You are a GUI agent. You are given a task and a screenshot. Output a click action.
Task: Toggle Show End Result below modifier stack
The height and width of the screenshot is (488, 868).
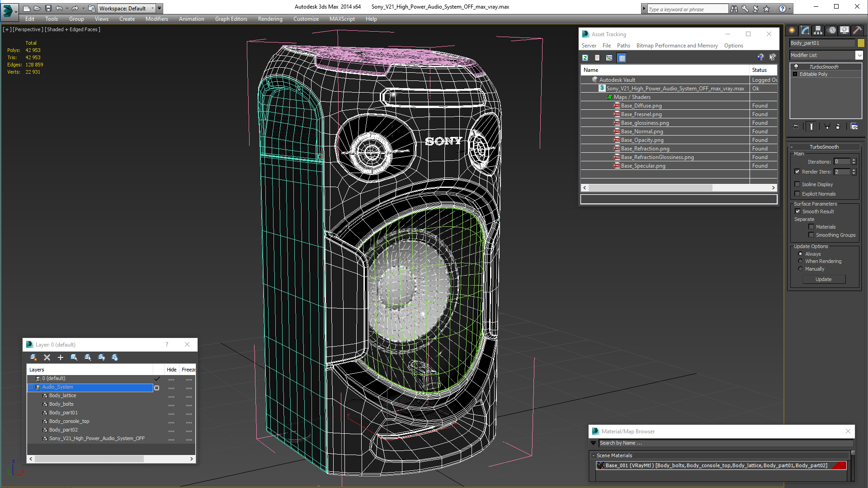[811, 127]
